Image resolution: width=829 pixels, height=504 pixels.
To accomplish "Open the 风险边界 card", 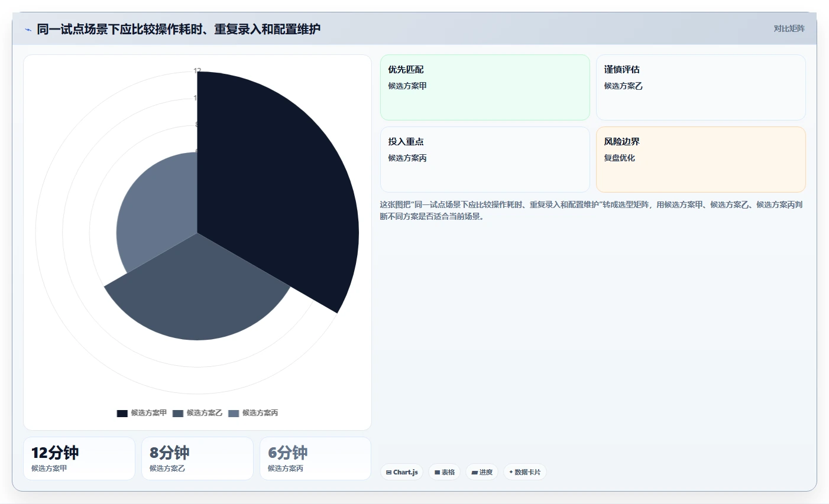I will tap(701, 160).
